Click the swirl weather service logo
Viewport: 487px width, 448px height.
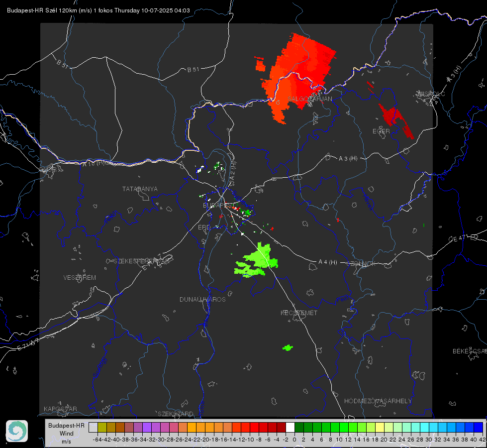coord(17,431)
